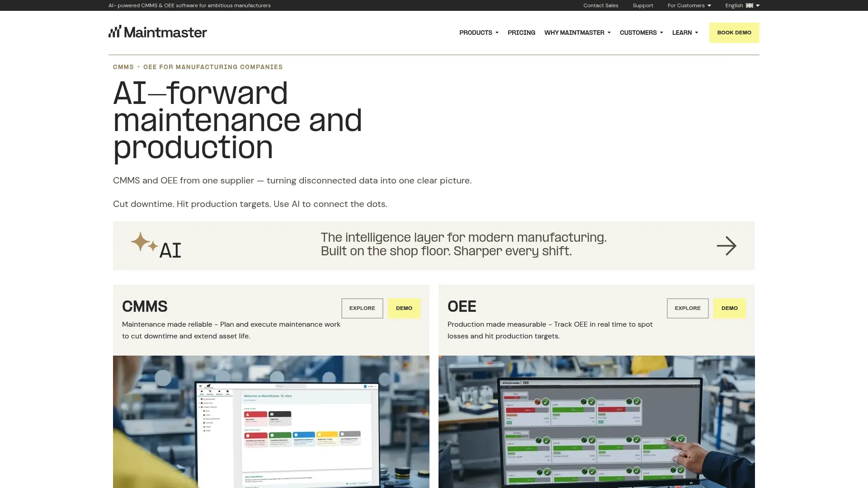Click 'CMMS and OEE from one supplier' text
Screen dimensions: 868x488
click(x=292, y=180)
